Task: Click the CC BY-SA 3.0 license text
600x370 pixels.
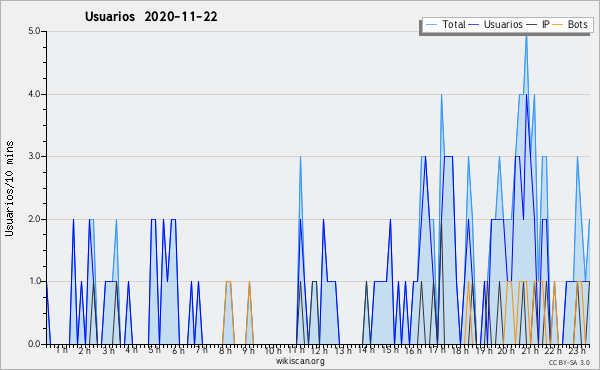Action: 569,363
